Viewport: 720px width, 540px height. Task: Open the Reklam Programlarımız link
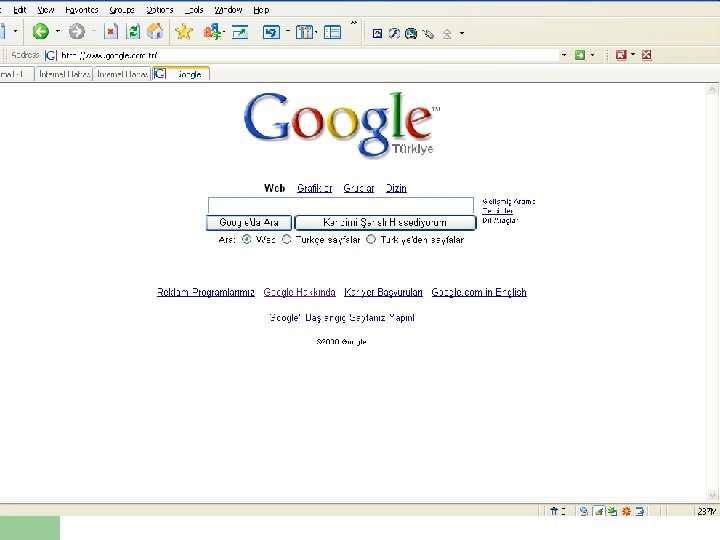(206, 292)
